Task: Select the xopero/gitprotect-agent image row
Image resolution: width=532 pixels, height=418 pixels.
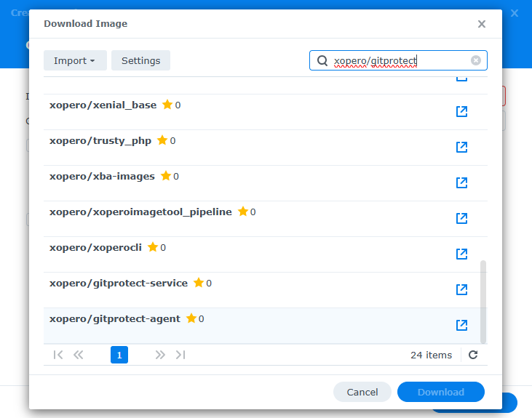Action: coord(218,326)
